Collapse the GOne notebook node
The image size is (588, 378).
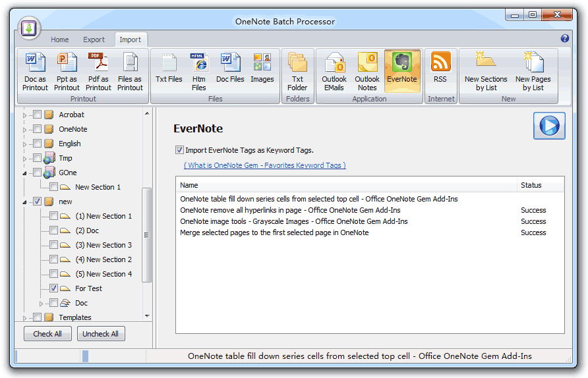coord(25,173)
